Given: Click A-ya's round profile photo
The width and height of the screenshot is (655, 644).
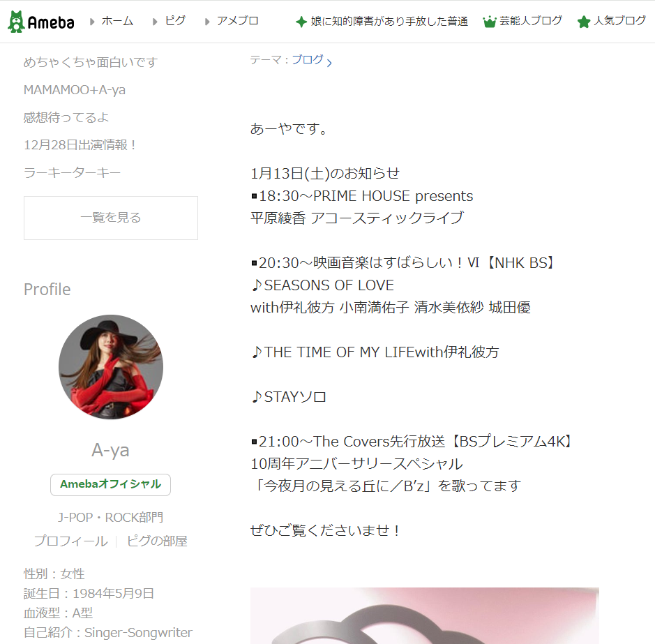Looking at the screenshot, I should coord(111,367).
